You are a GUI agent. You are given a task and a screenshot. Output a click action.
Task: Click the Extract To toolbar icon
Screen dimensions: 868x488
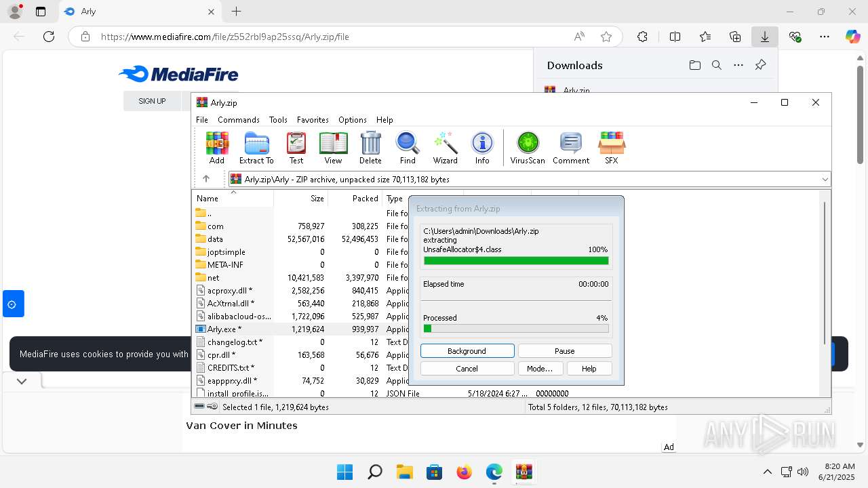tap(256, 148)
